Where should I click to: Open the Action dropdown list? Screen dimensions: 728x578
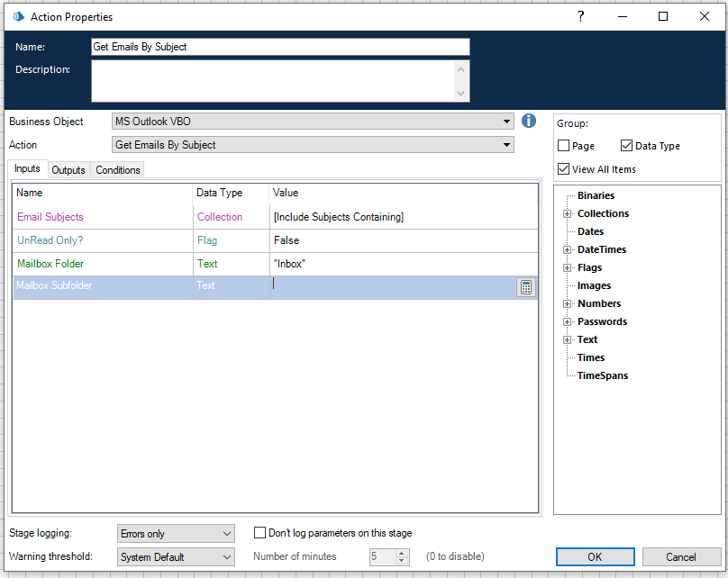(x=507, y=145)
